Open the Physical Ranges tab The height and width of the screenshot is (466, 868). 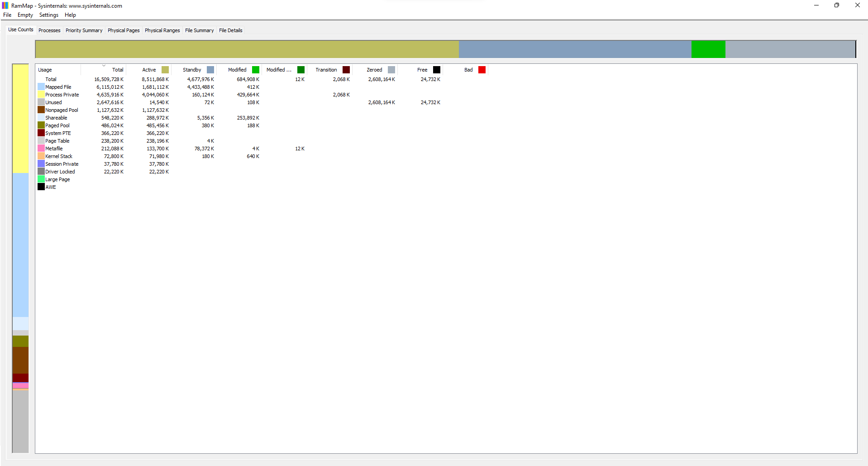tap(162, 30)
